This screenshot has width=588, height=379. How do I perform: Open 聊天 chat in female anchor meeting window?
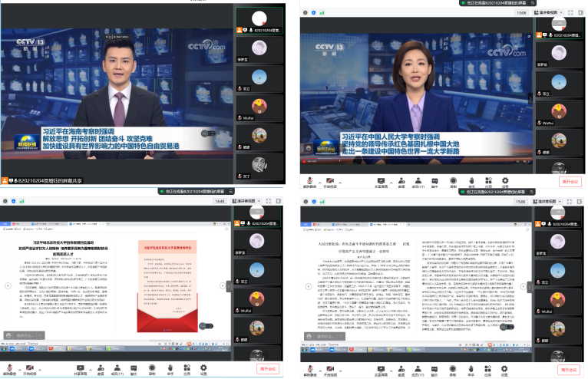pos(437,181)
